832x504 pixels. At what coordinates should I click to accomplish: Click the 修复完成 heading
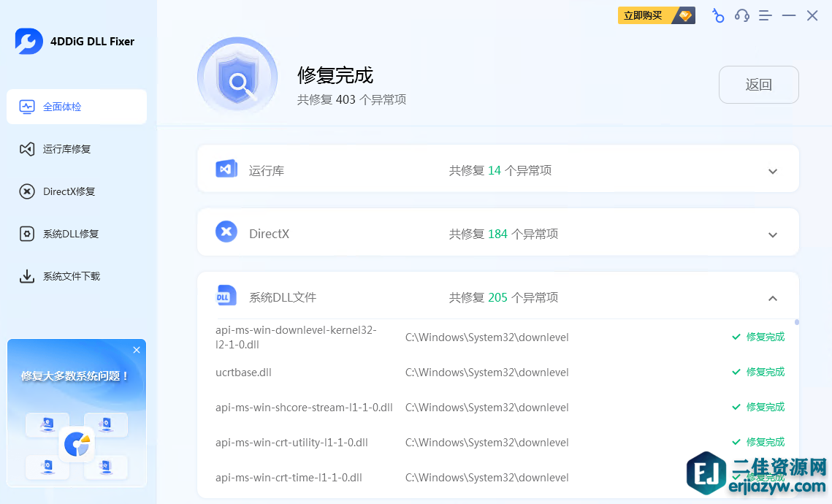(x=335, y=75)
